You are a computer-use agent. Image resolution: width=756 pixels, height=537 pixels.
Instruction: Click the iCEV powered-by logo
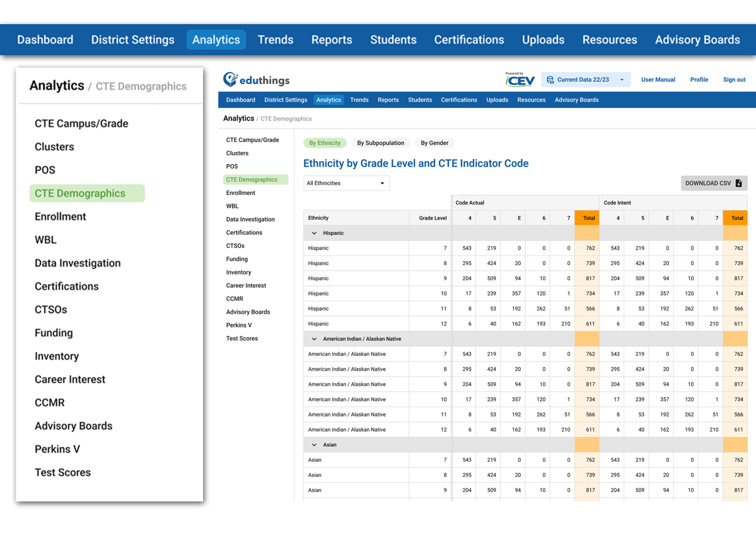click(x=520, y=79)
